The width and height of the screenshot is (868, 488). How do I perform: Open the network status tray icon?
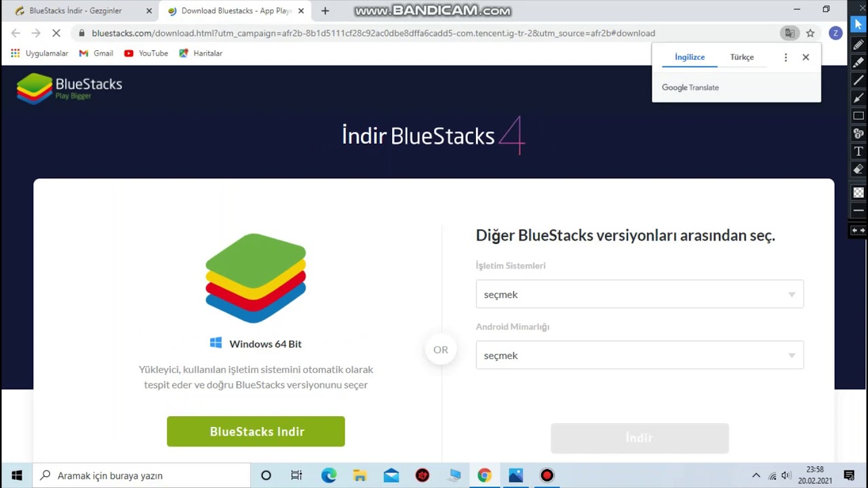(772, 475)
